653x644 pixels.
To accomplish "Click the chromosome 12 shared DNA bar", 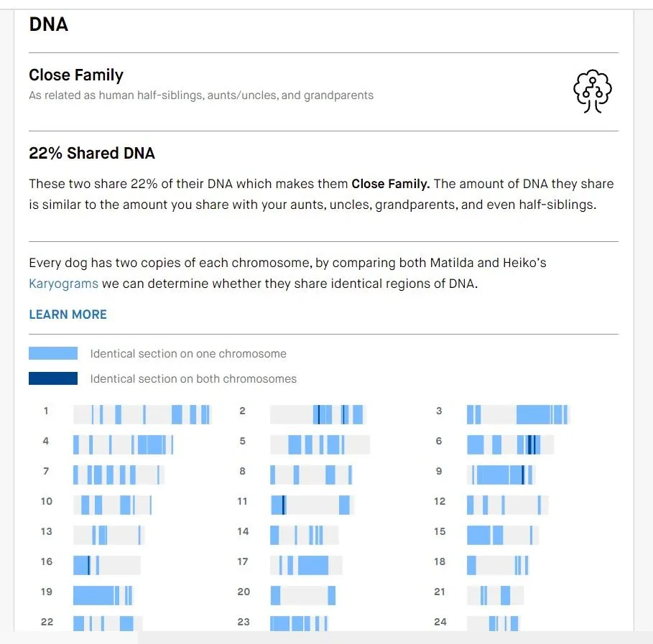I will (x=508, y=505).
